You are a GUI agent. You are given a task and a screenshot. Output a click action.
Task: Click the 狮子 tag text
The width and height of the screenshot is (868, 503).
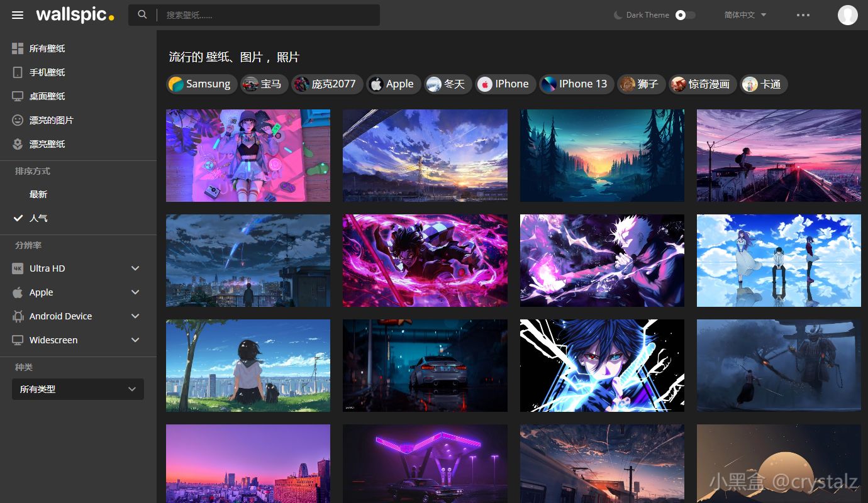(648, 84)
